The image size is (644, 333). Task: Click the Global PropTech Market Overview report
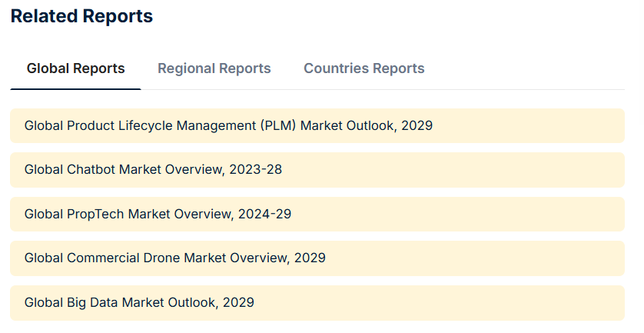(158, 214)
